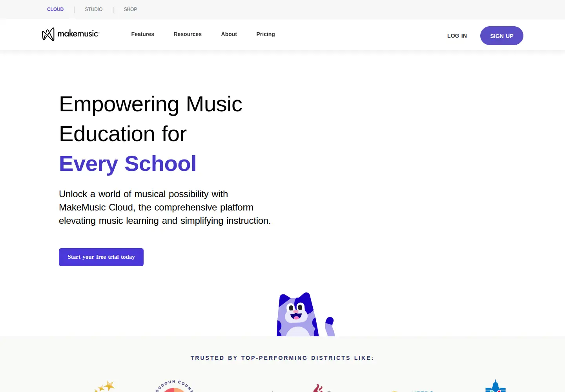Click the 'Every School' heading text
The height and width of the screenshot is (392, 565).
click(128, 163)
